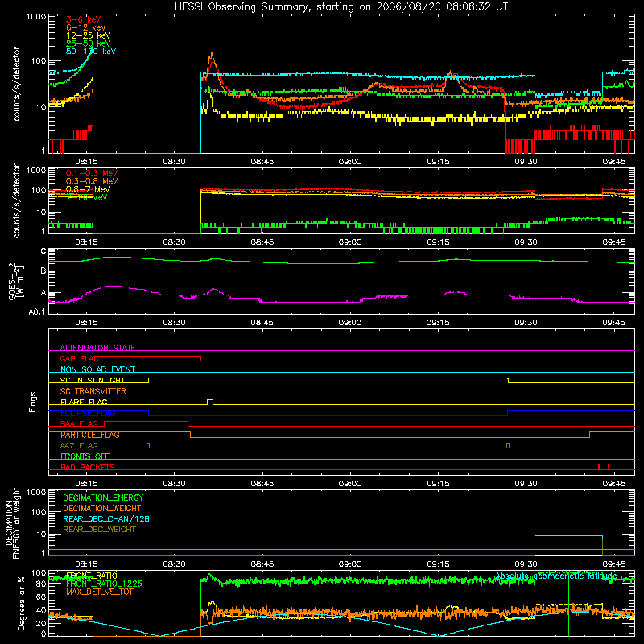Click the DECIMATION ENERGY or weight axis title
Screen dimensions: 644x644
pos(12,522)
